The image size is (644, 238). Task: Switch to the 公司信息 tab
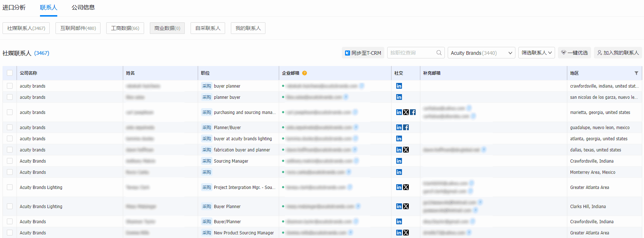click(83, 8)
